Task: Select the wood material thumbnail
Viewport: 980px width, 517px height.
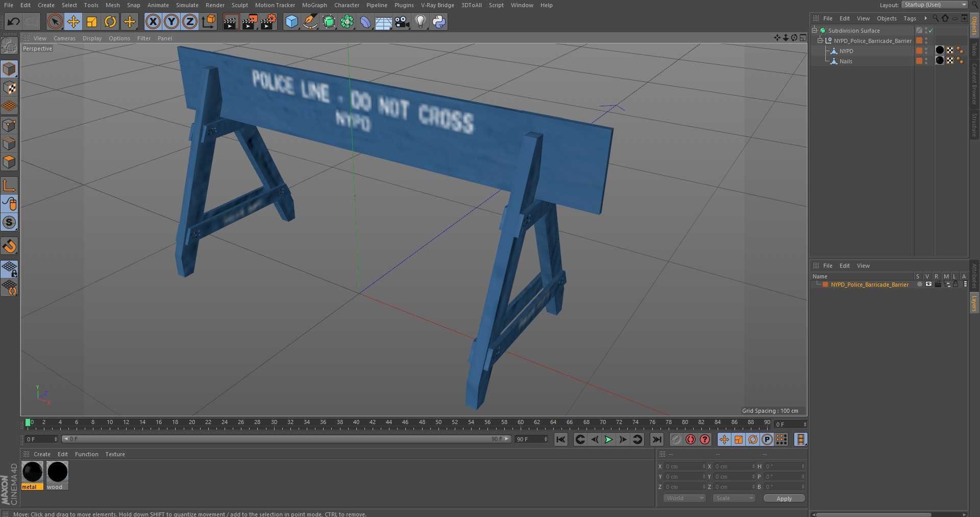Action: pyautogui.click(x=57, y=472)
